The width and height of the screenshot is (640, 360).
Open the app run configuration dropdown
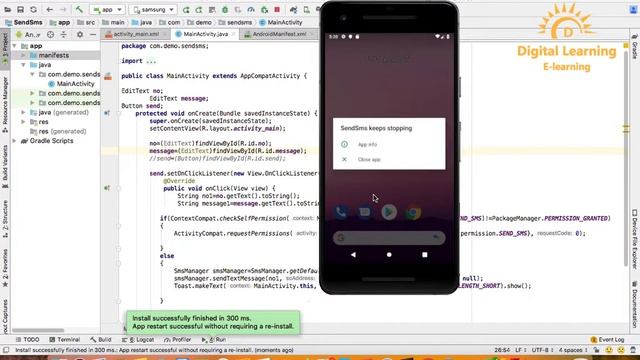coord(107,9)
